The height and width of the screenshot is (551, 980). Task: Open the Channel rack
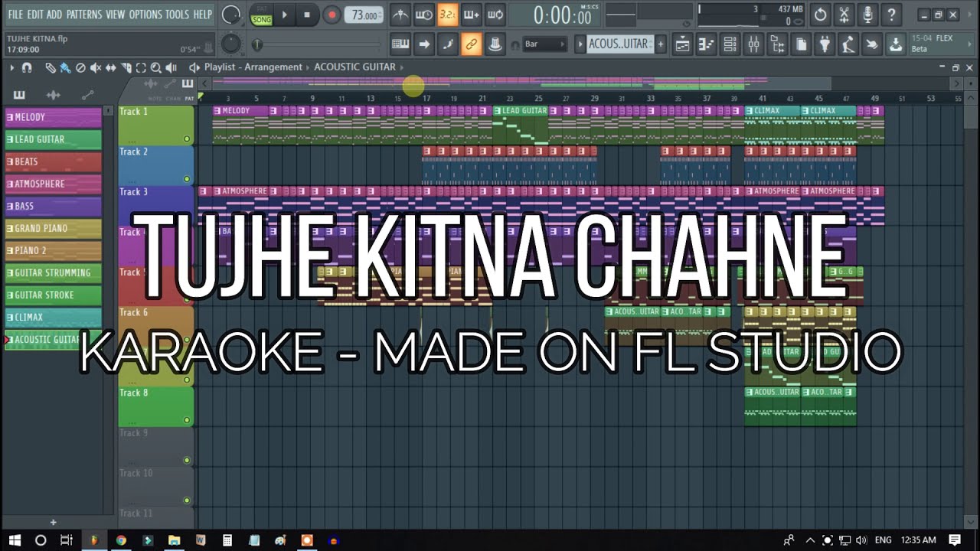point(730,44)
